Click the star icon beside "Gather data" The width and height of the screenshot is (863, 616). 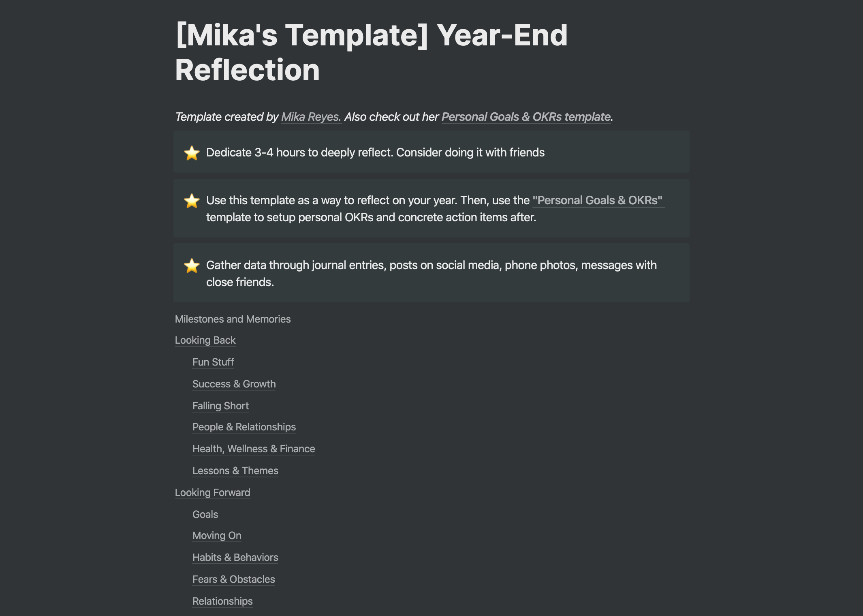[192, 265]
